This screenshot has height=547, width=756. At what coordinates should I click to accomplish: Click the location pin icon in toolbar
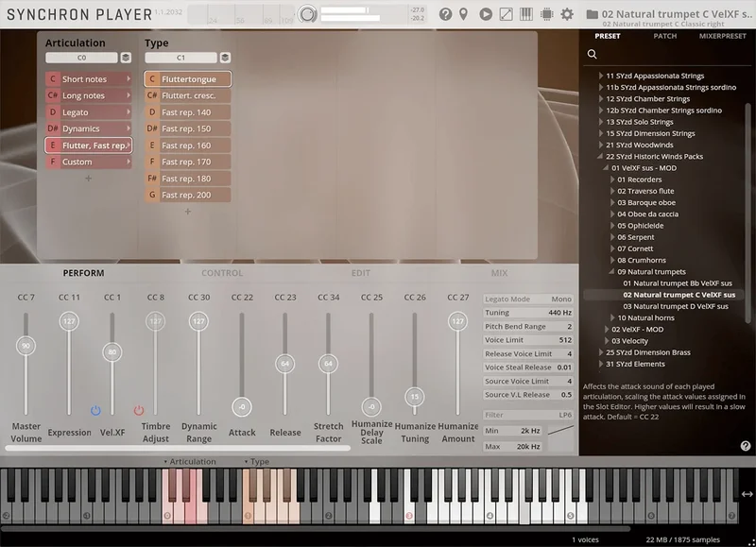[463, 14]
